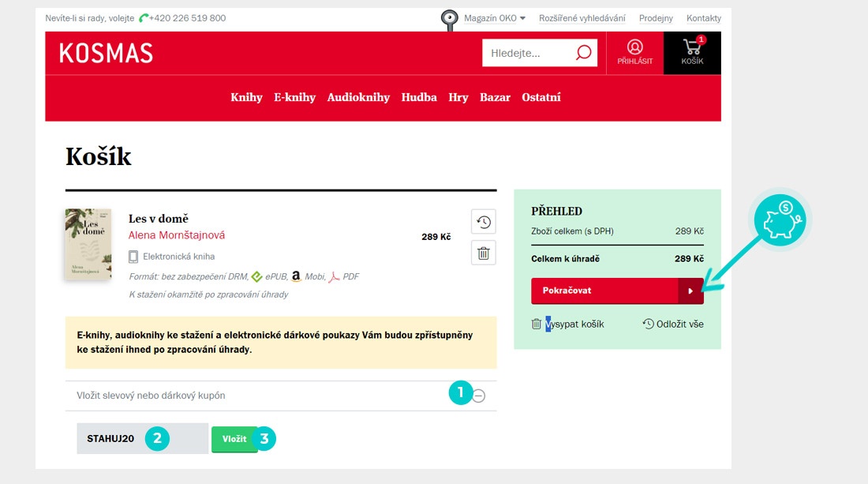868x484 pixels.
Task: Expand the Magazín OKO dropdown
Action: coord(495,18)
